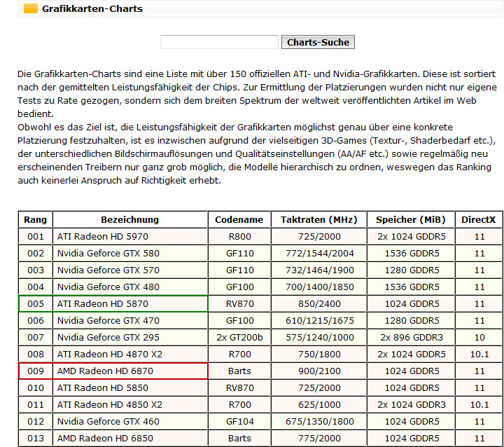Click the 772/1544/2004 clock rate cell
This screenshot has width=504, height=447.
[x=319, y=253]
